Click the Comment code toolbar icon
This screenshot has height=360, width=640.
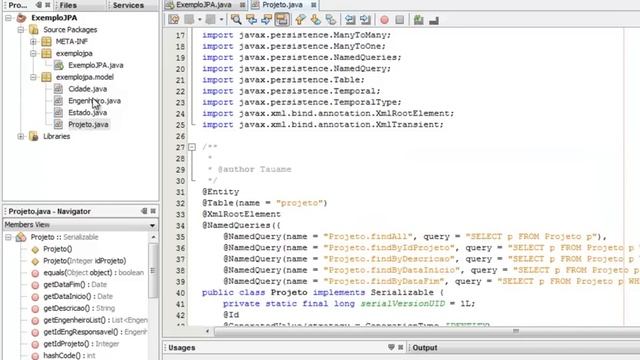(x=418, y=20)
